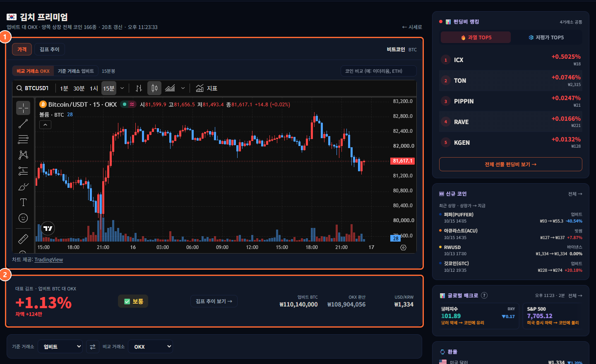The height and width of the screenshot is (364, 596).
Task: Collapse the volume indicator legend
Action: click(x=45, y=125)
